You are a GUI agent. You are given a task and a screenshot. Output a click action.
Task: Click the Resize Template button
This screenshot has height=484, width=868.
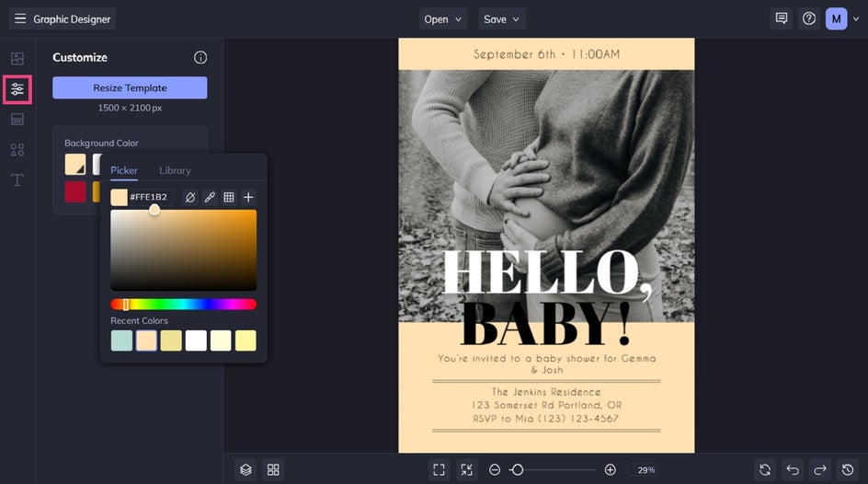point(130,87)
